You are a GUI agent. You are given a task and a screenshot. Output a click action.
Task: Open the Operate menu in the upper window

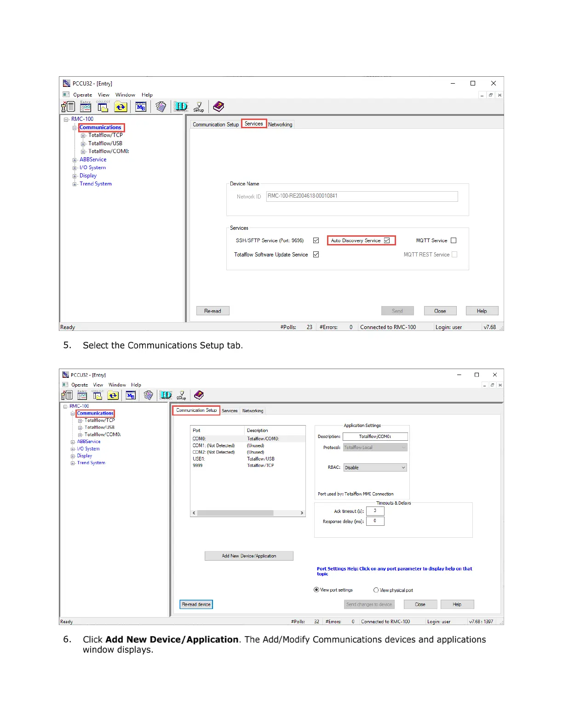tap(83, 95)
